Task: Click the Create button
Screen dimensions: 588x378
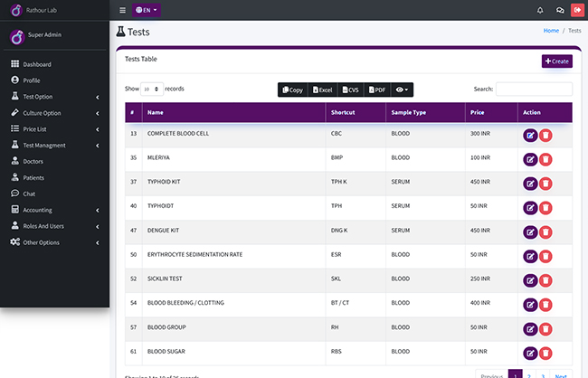Action: pos(557,61)
